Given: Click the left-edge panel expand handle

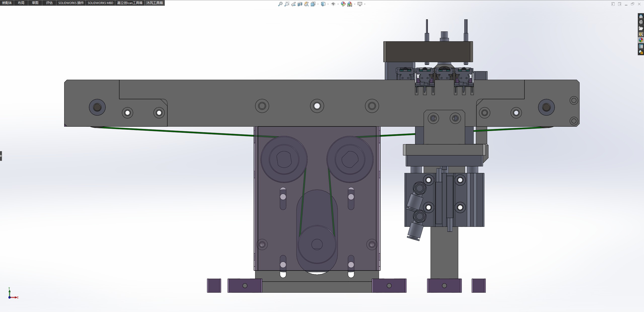Looking at the screenshot, I should coord(1,156).
